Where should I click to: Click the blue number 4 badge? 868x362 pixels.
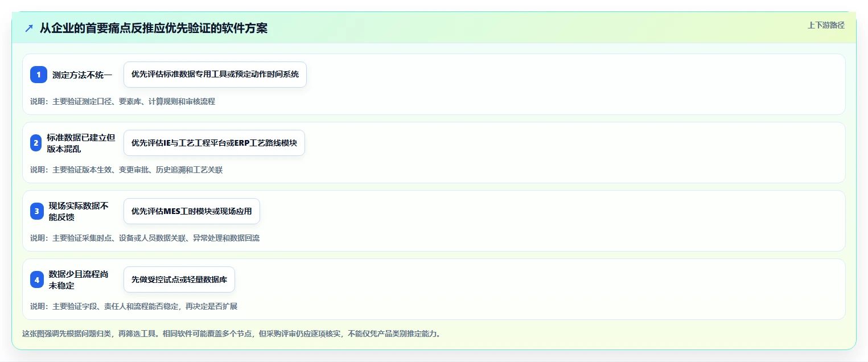(37, 279)
